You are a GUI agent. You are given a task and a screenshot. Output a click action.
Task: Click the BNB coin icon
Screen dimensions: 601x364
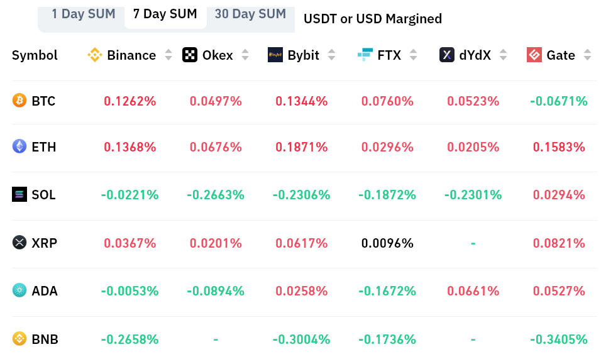tap(19, 339)
